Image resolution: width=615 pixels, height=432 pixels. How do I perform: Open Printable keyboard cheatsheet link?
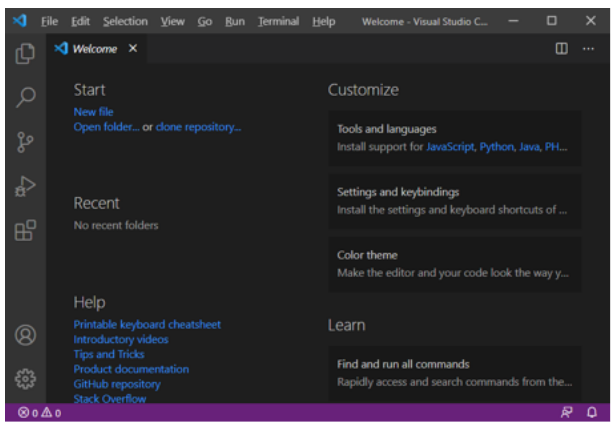147,324
